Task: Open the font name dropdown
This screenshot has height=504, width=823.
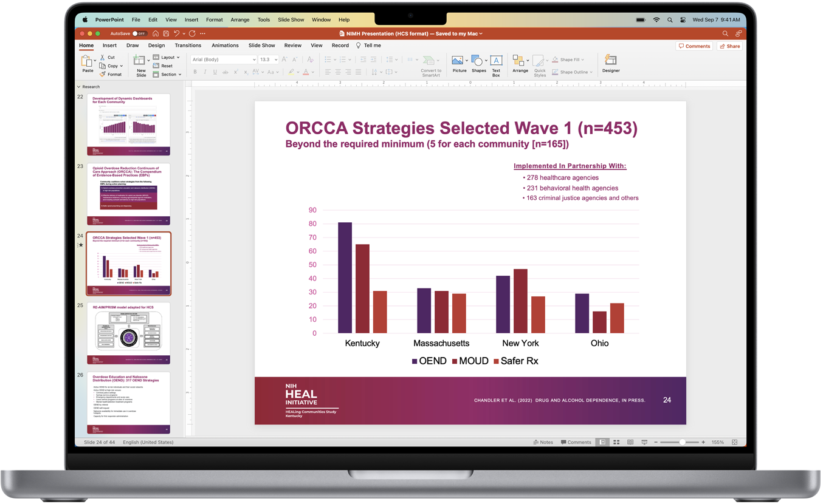Action: click(x=253, y=60)
